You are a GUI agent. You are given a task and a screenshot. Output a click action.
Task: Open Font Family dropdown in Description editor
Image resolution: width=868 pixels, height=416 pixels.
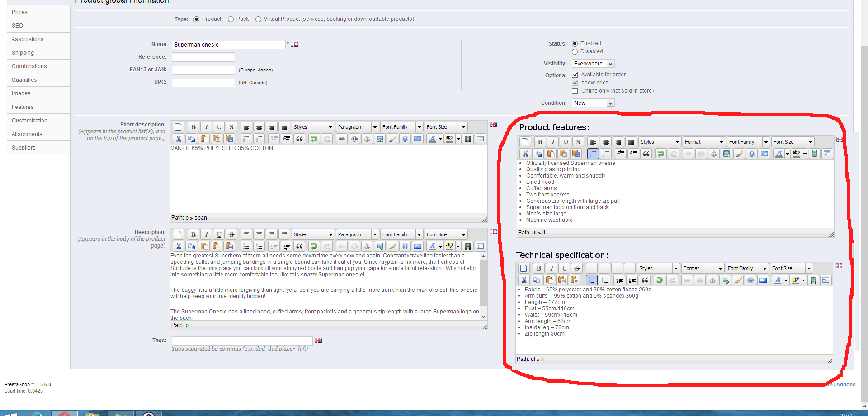[401, 234]
